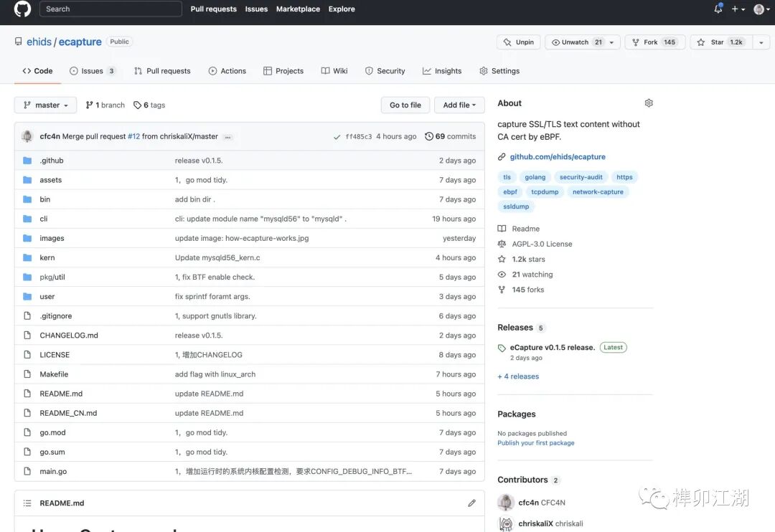Open the README_CN.md file

(x=68, y=413)
